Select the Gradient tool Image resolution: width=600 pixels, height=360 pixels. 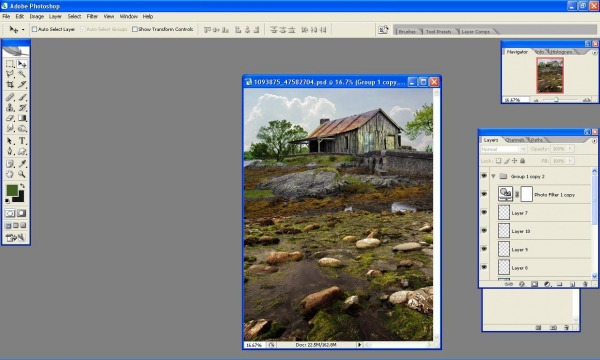coord(22,118)
